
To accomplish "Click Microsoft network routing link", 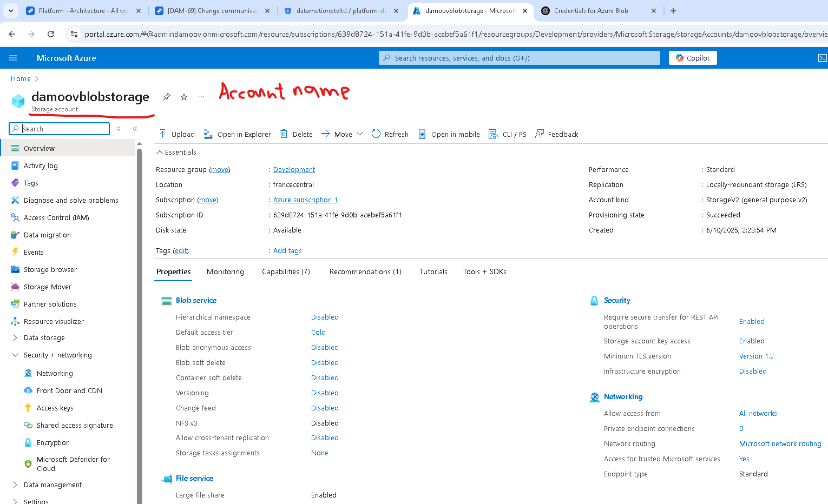I will click(780, 443).
